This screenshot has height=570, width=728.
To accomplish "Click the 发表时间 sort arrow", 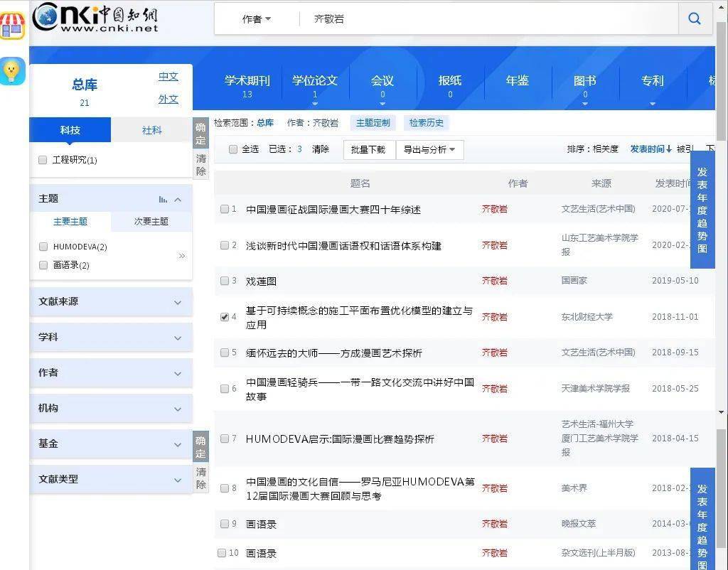I will (669, 149).
